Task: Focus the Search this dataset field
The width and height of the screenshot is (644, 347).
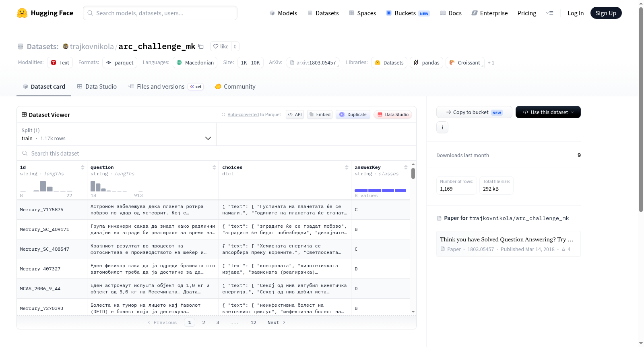Action: 217,154
